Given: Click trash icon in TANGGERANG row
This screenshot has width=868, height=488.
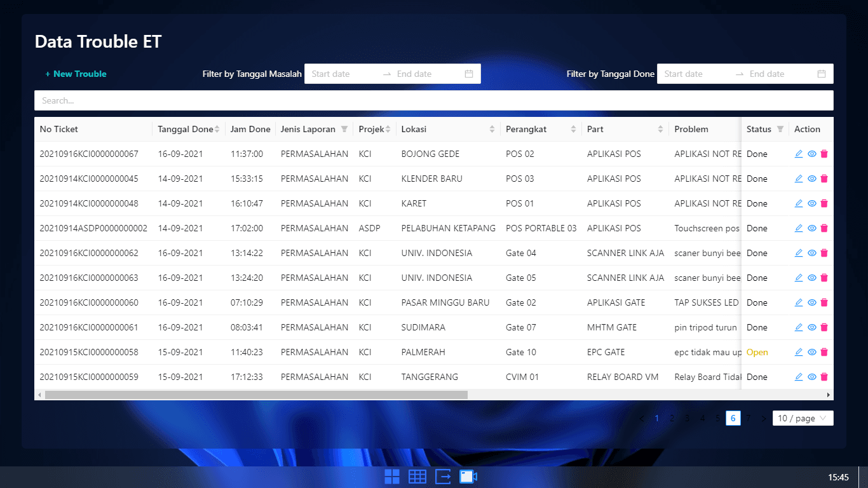Looking at the screenshot, I should tap(824, 377).
